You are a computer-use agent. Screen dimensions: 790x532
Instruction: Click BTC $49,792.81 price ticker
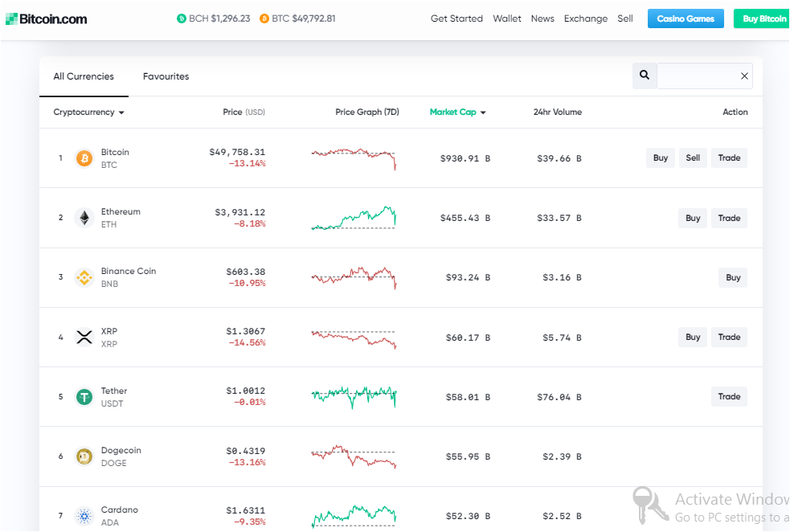[297, 18]
